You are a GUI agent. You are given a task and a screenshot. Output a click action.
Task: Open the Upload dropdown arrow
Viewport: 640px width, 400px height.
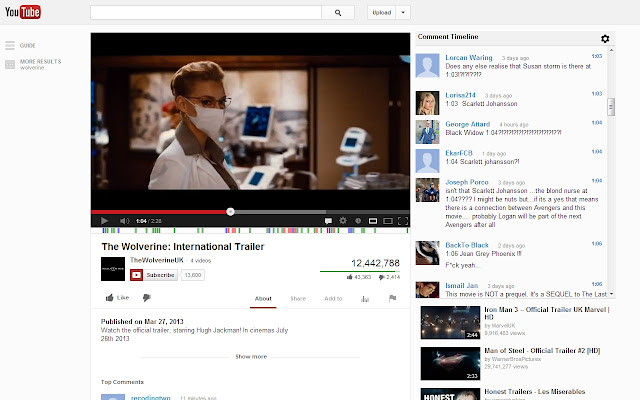pyautogui.click(x=403, y=13)
